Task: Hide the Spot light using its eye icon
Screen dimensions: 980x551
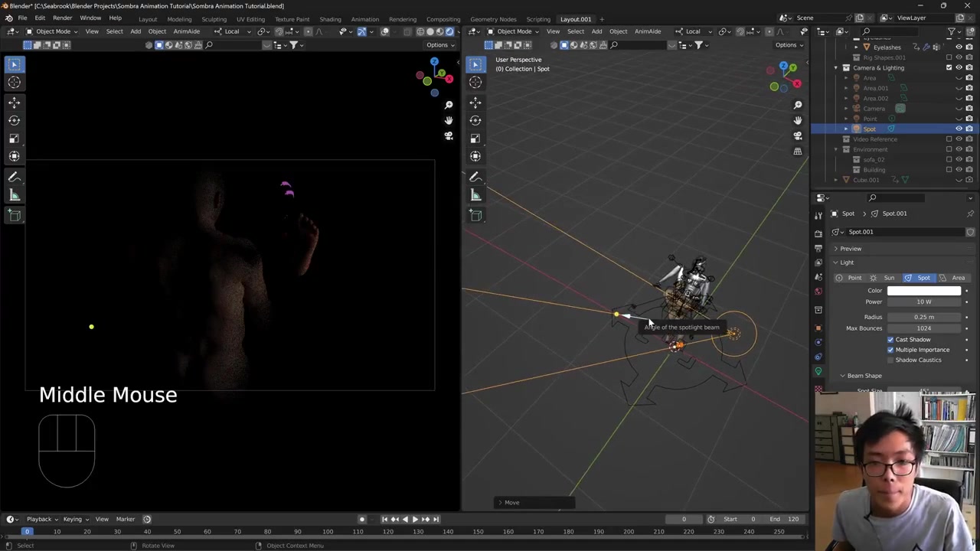Action: tap(959, 129)
